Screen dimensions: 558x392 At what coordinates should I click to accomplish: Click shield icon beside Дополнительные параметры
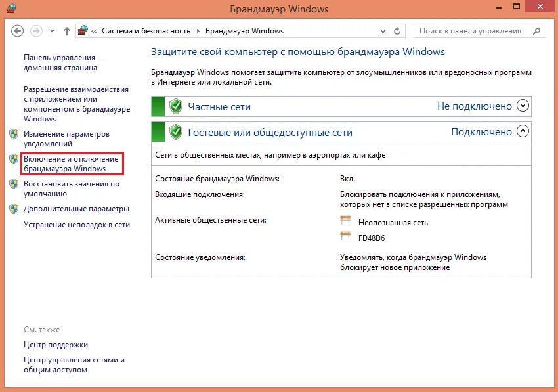(x=14, y=209)
